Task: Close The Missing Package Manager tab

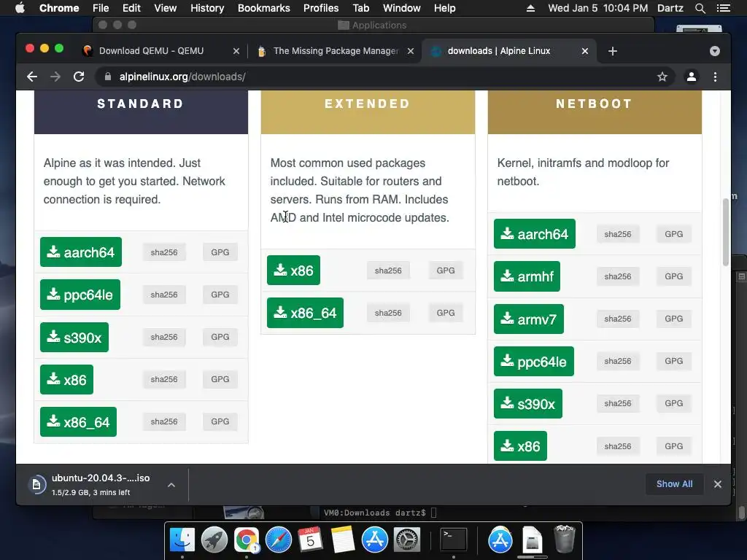Action: tap(410, 51)
